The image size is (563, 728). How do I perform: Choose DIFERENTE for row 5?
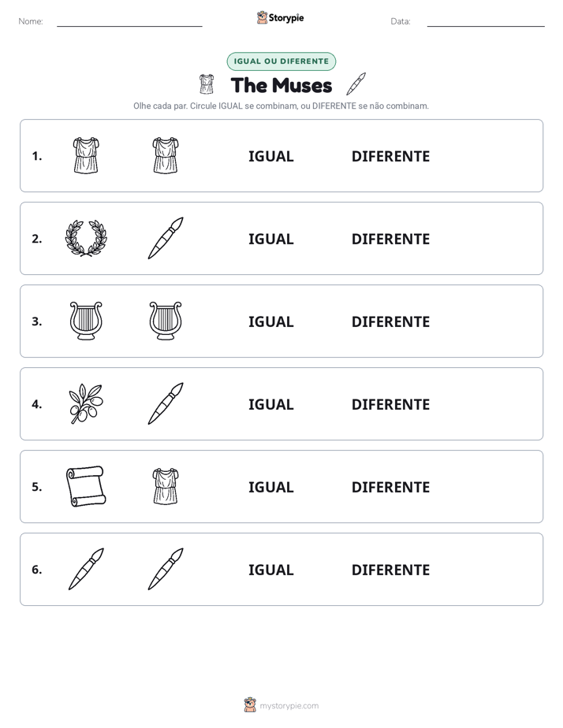390,487
